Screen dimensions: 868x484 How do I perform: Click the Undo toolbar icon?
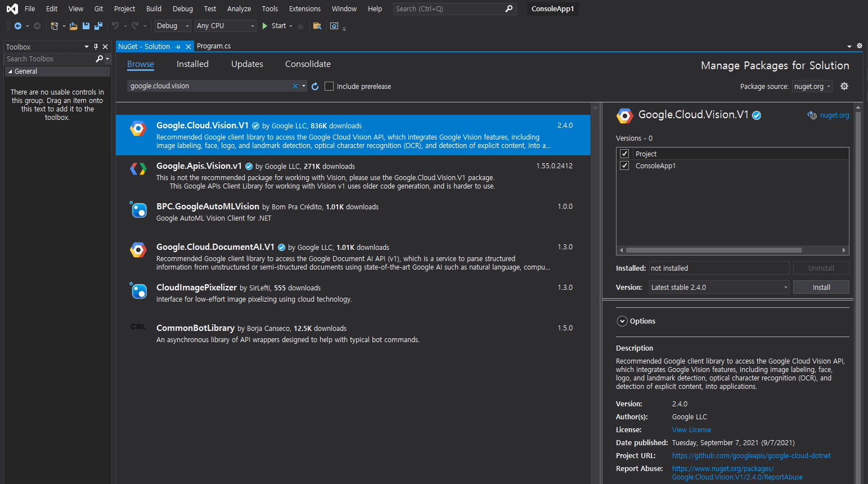pyautogui.click(x=115, y=26)
